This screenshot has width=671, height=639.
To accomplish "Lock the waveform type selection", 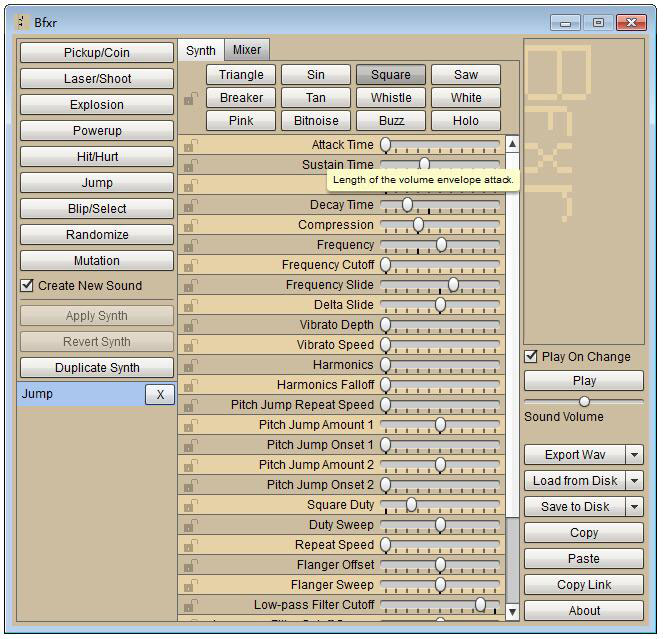I will (x=189, y=99).
